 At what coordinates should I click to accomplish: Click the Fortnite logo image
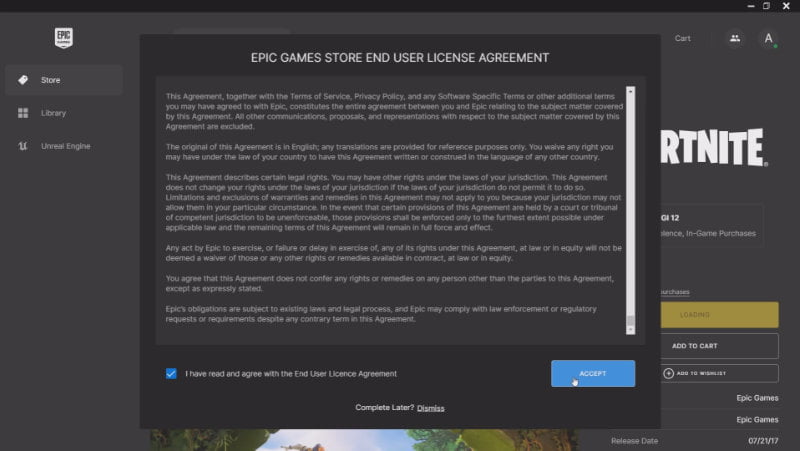pyautogui.click(x=714, y=147)
